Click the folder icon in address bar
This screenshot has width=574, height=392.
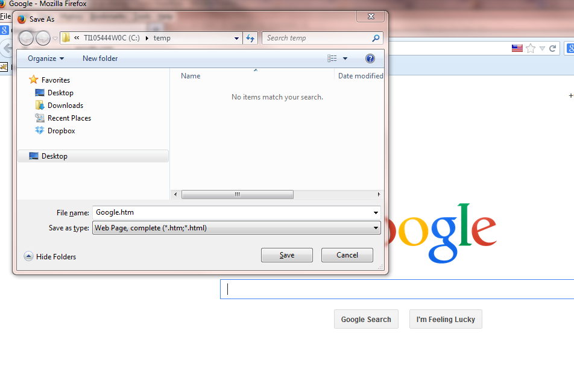click(66, 38)
